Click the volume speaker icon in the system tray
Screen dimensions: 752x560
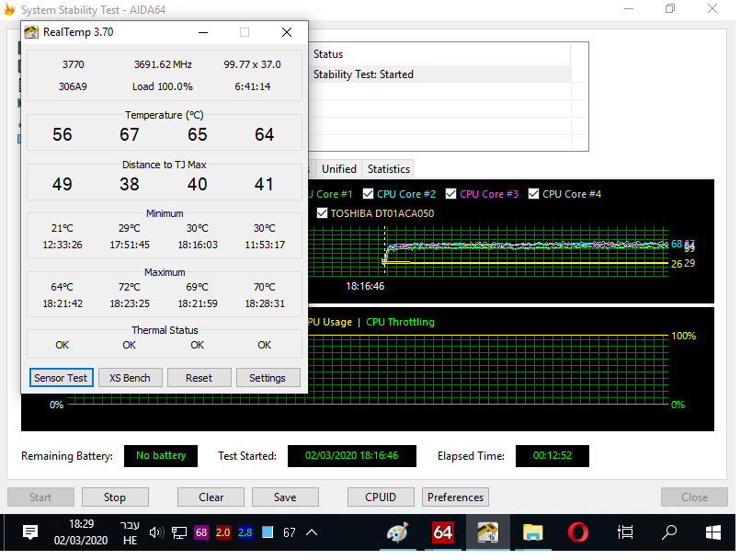[x=156, y=532]
